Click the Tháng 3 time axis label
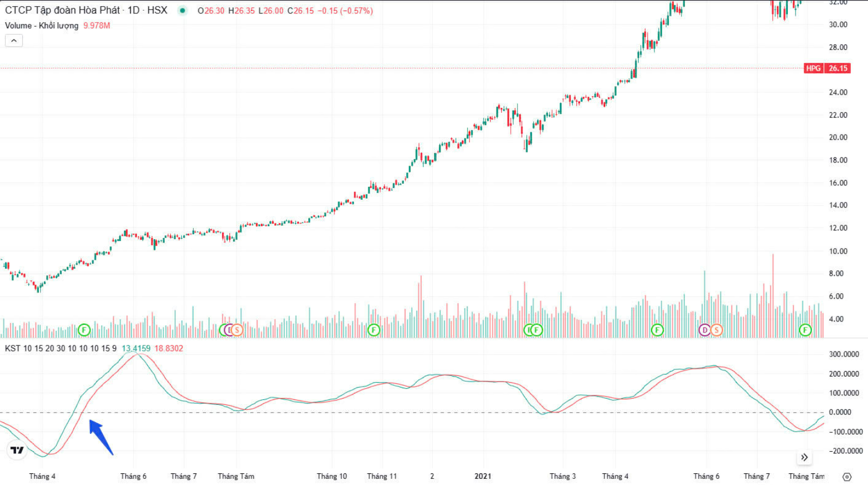Image resolution: width=868 pixels, height=485 pixels. coord(563,476)
